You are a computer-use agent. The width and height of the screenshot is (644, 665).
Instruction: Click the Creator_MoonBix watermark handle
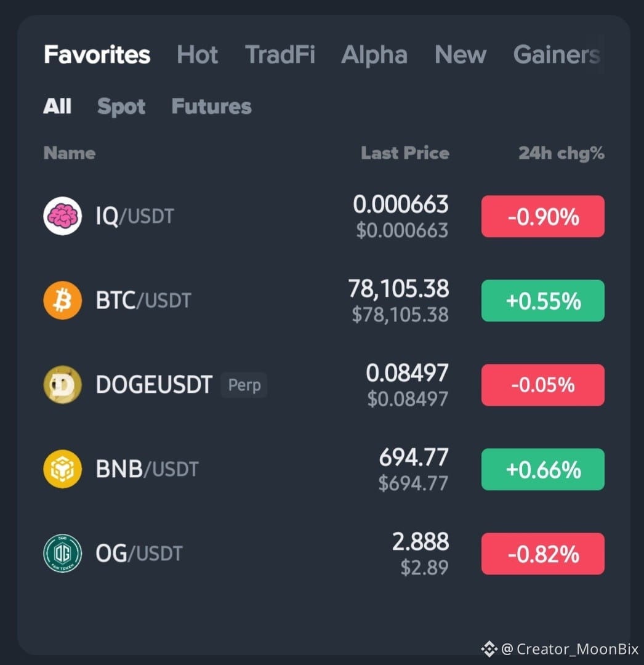click(570, 649)
